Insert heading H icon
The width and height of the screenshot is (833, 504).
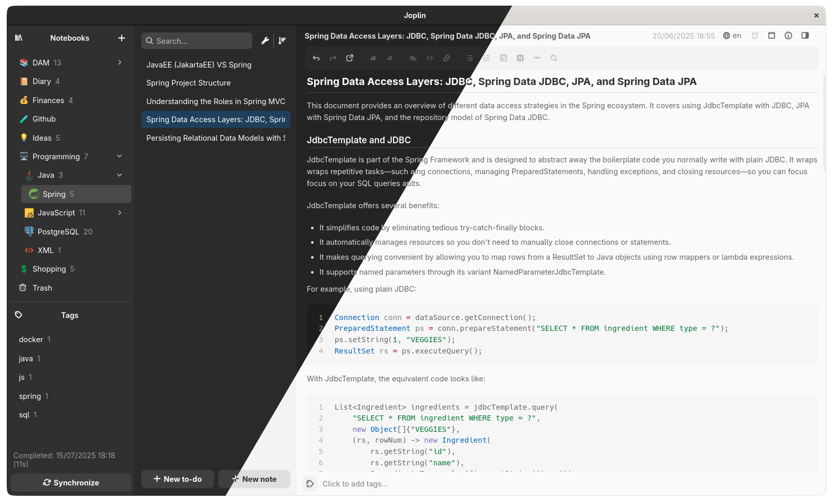520,58
